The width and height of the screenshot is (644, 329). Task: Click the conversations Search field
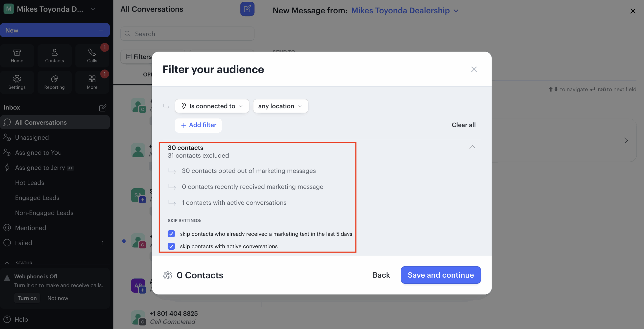click(x=187, y=34)
